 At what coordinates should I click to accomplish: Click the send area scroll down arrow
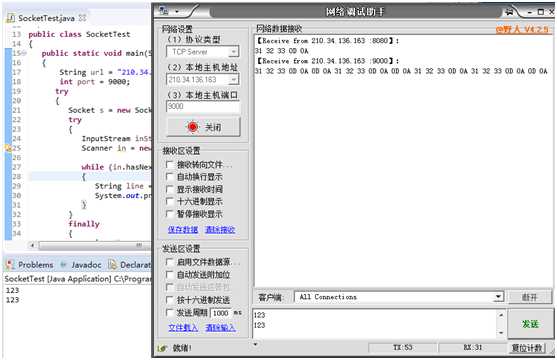coord(501,333)
